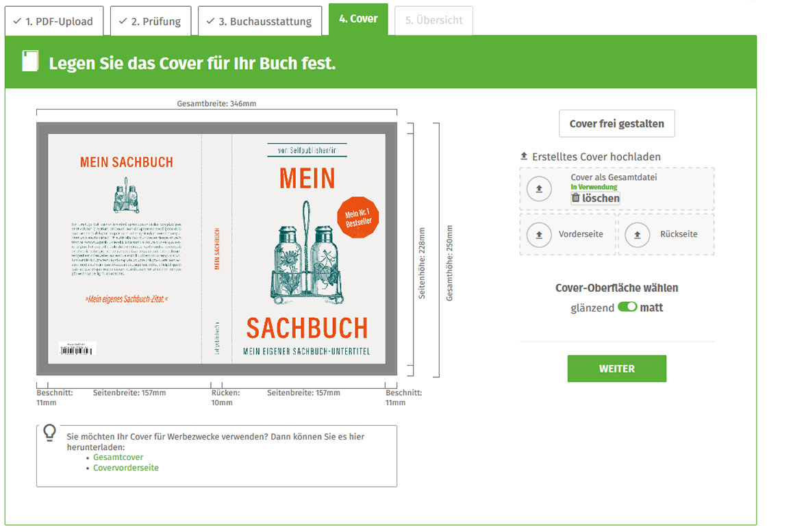Click the trash icon next to löschen
793x532 pixels.
(575, 198)
